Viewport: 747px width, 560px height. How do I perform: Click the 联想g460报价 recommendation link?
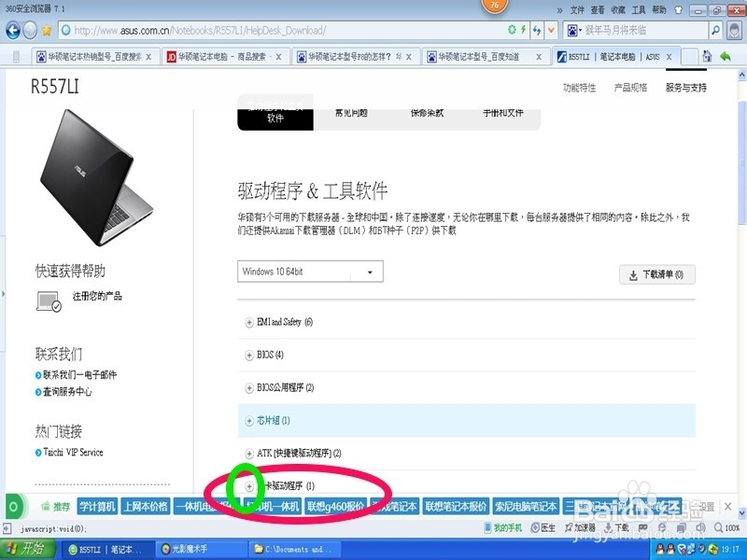click(x=335, y=506)
